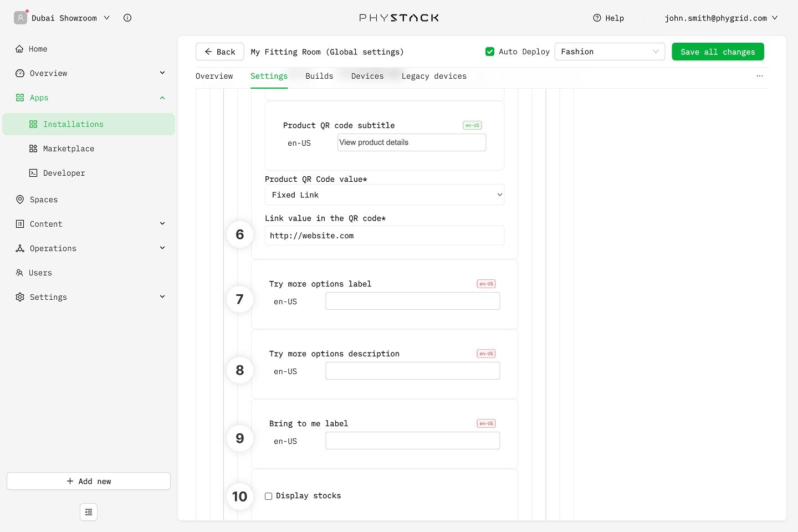Click the Help link
The width and height of the screenshot is (798, 532).
pyautogui.click(x=608, y=18)
